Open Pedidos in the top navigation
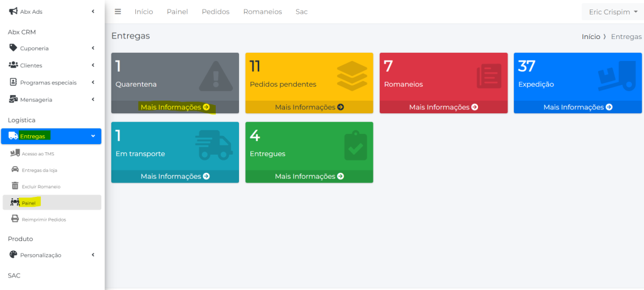 (215, 12)
